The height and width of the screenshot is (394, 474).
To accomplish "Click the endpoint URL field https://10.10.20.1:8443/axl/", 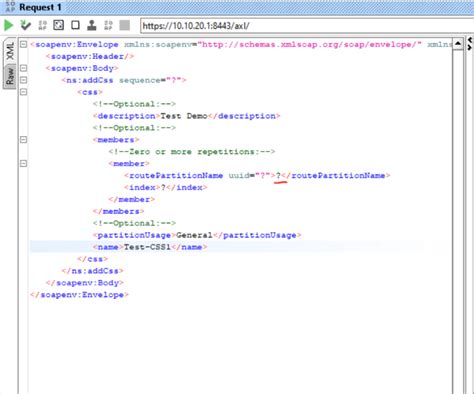I will pyautogui.click(x=307, y=26).
